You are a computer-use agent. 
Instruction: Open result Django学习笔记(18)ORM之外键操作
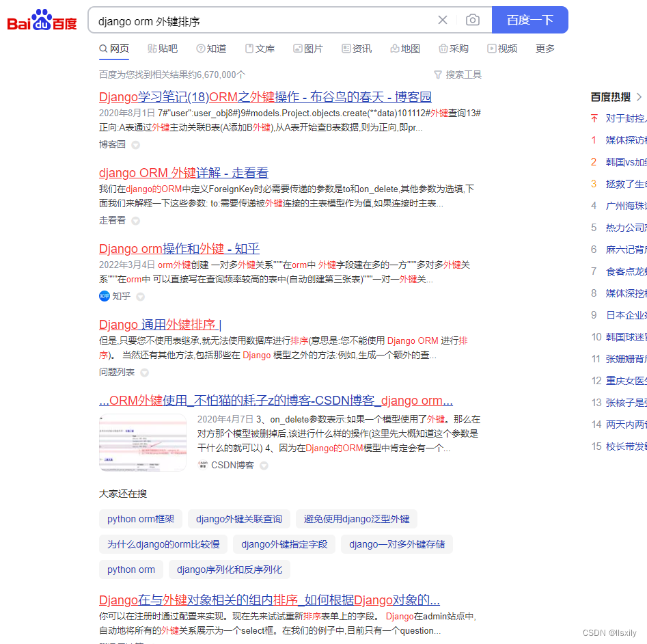click(x=265, y=97)
